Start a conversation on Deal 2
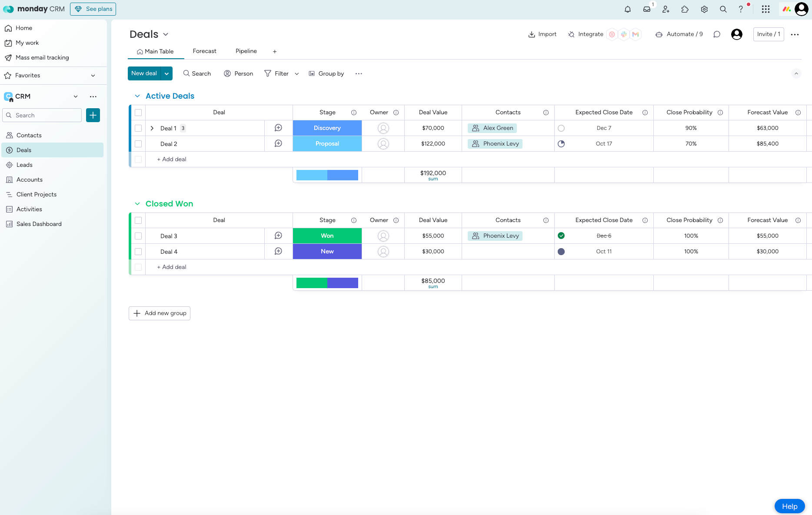 [278, 143]
